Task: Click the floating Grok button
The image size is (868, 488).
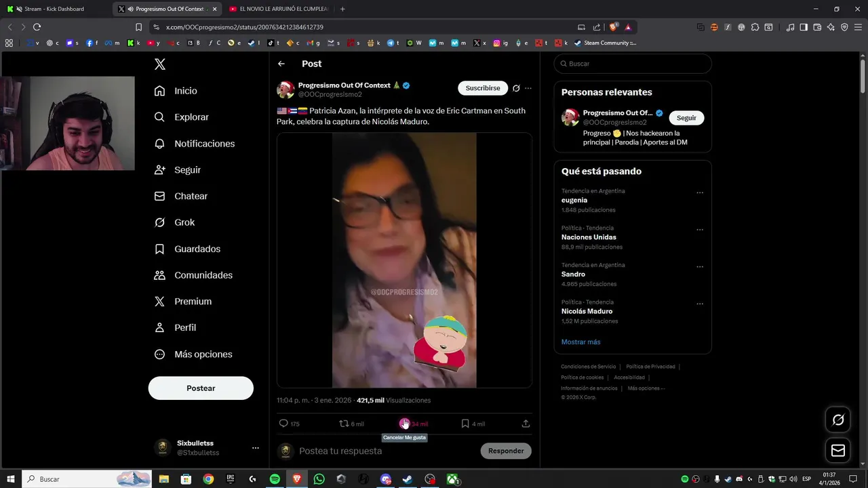Action: point(838,420)
